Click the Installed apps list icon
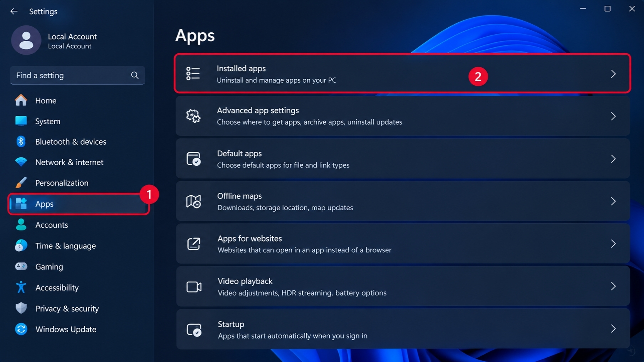This screenshot has height=362, width=644. [x=193, y=73]
